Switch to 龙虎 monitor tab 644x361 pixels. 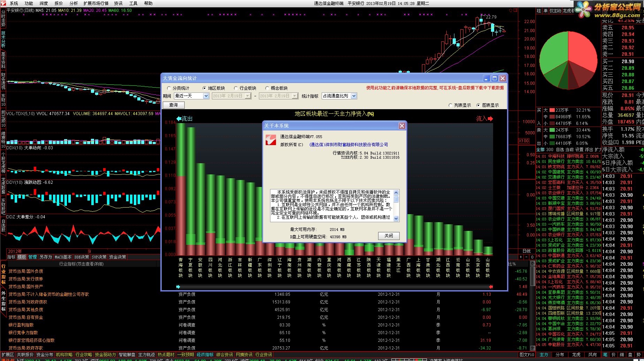(576, 355)
